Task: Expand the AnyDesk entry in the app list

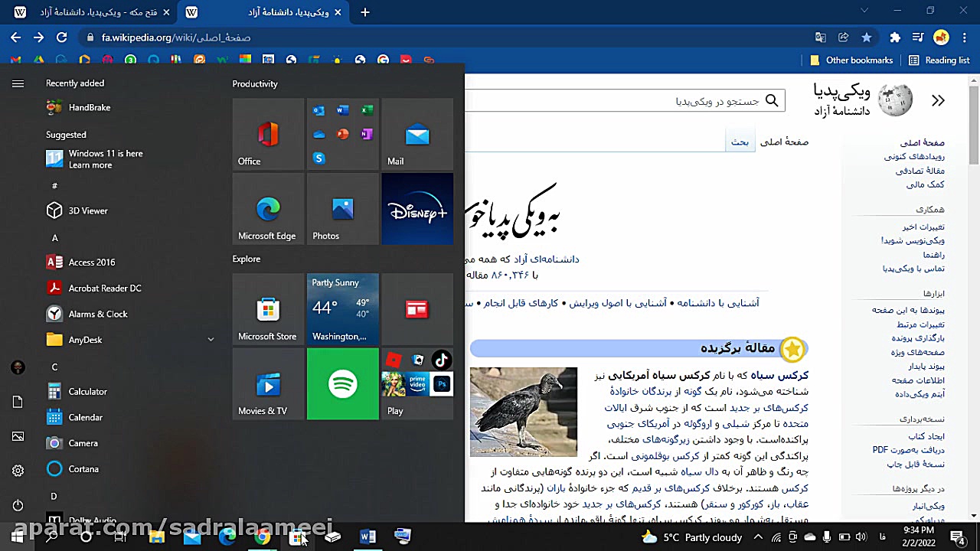Action: point(210,339)
